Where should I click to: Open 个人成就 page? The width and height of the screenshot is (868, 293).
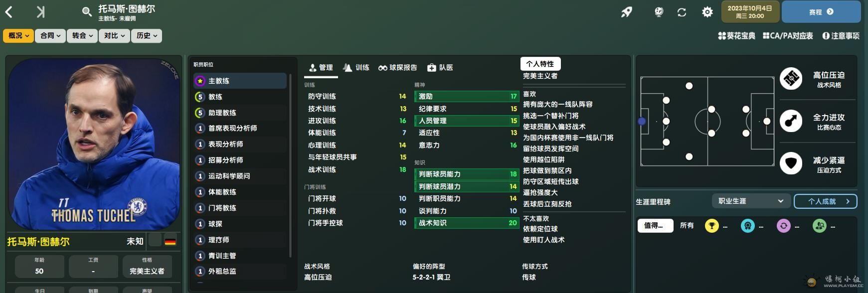tap(825, 201)
